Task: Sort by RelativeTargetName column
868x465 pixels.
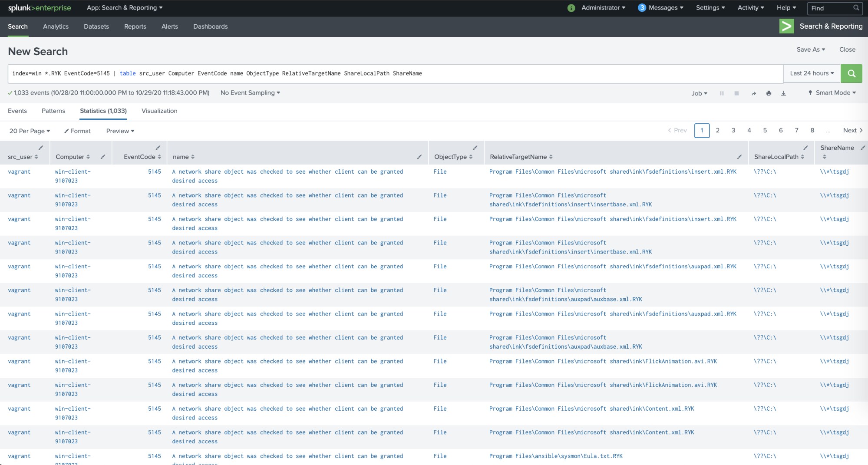Action: tap(521, 157)
